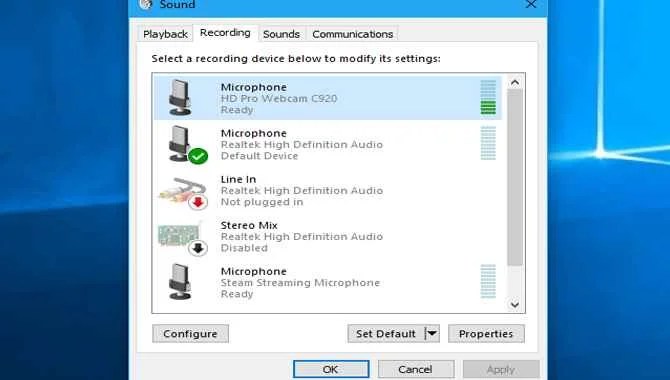Confirm with the OK button

tap(331, 369)
